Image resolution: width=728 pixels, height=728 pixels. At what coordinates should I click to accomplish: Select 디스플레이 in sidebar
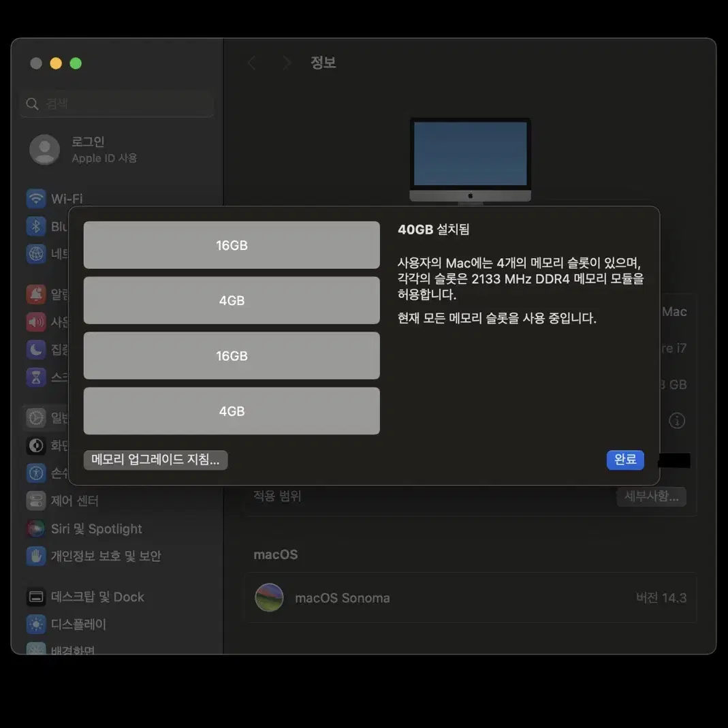click(78, 624)
